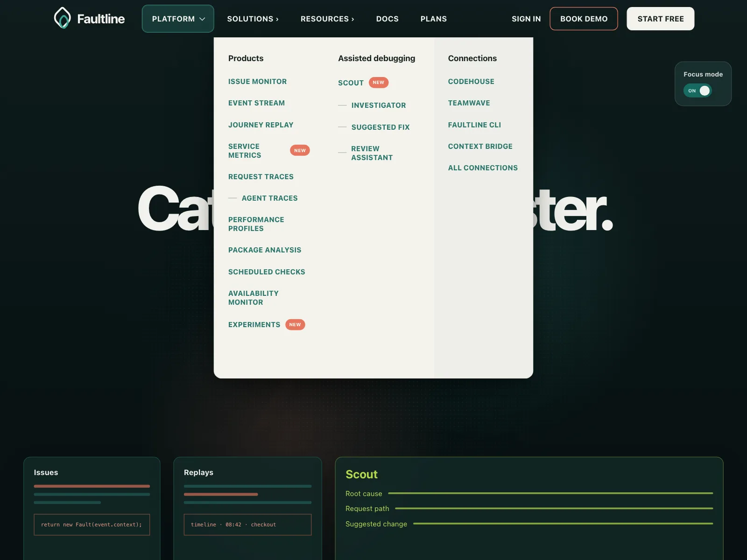Viewport: 747px width, 560px height.
Task: Click the Sign In link
Action: [x=526, y=19]
